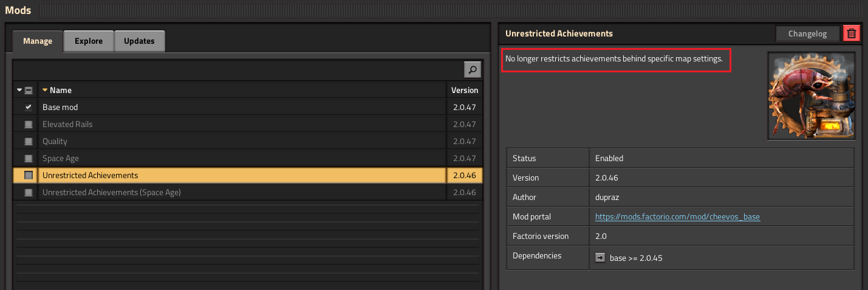Toggle the Base mod checkbox
The height and width of the screenshot is (290, 868).
click(x=28, y=107)
